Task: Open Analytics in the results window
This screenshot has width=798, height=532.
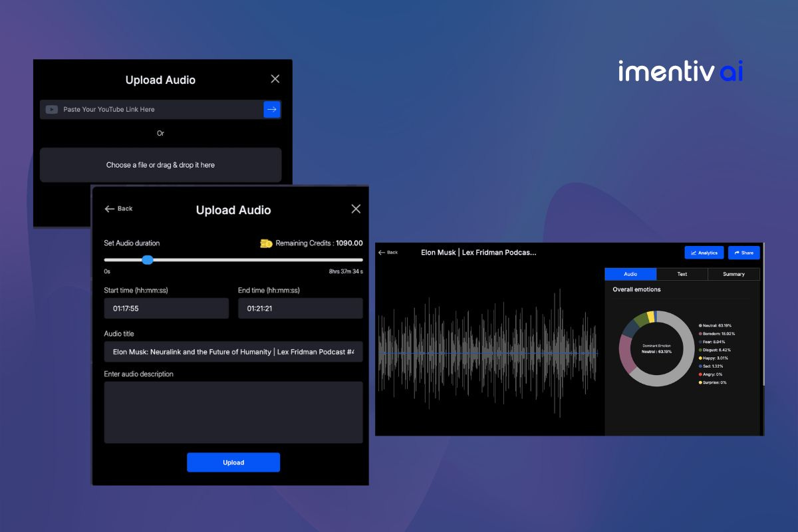Action: pos(704,253)
